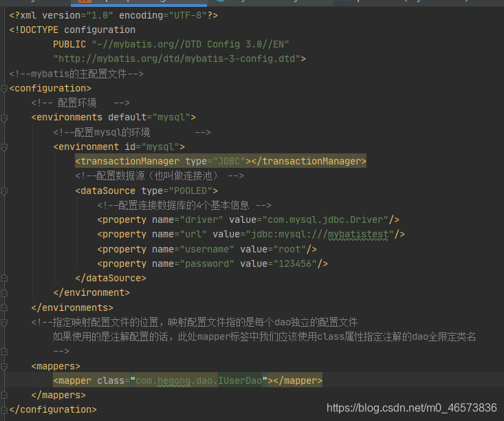Screen dimensions: 504x421
Task: Click the "-//mybatis.org//DTD Config 3.0//EN" string
Action: click(x=190, y=45)
